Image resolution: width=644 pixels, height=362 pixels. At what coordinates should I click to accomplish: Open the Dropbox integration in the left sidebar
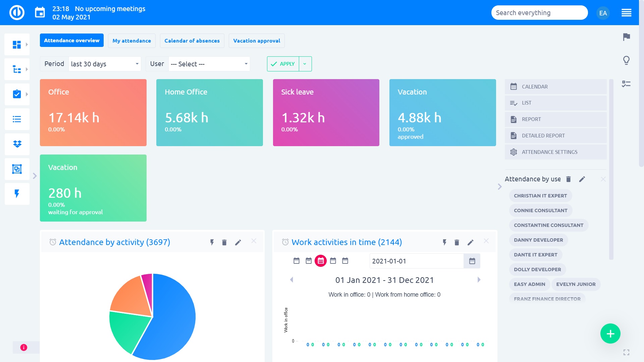[17, 144]
